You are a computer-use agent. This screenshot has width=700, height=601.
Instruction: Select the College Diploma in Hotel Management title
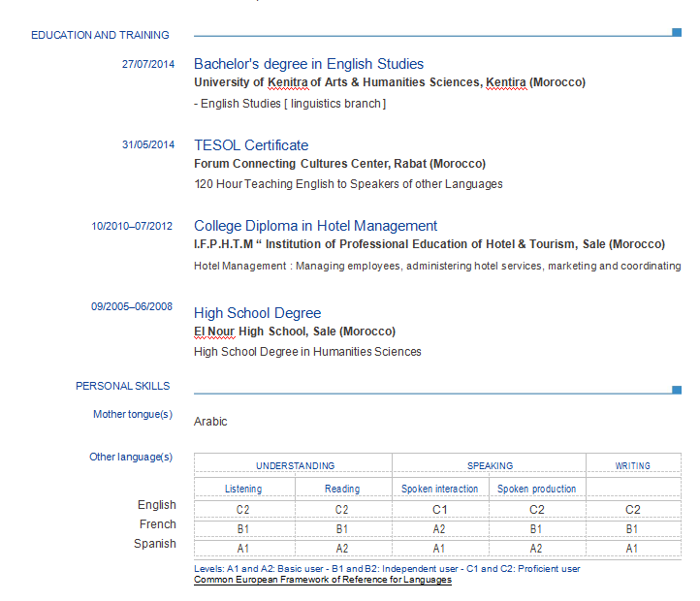coord(315,226)
